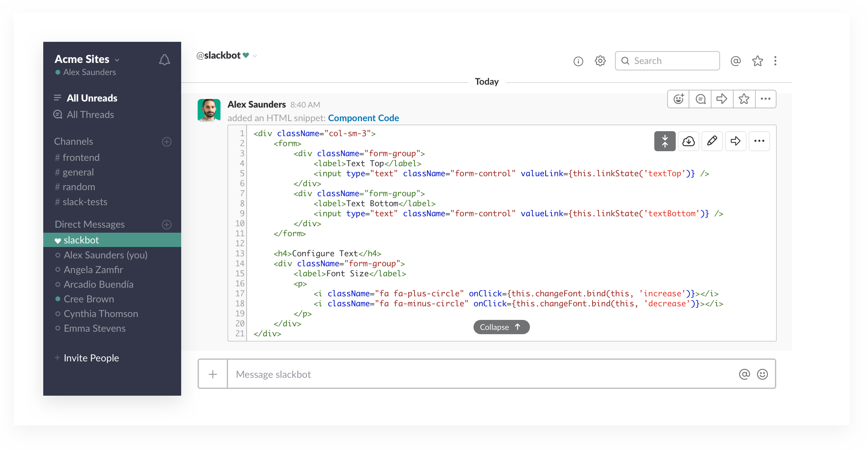This screenshot has width=868, height=450.
Task: Open the Acme Sites workspace menu
Action: click(87, 59)
